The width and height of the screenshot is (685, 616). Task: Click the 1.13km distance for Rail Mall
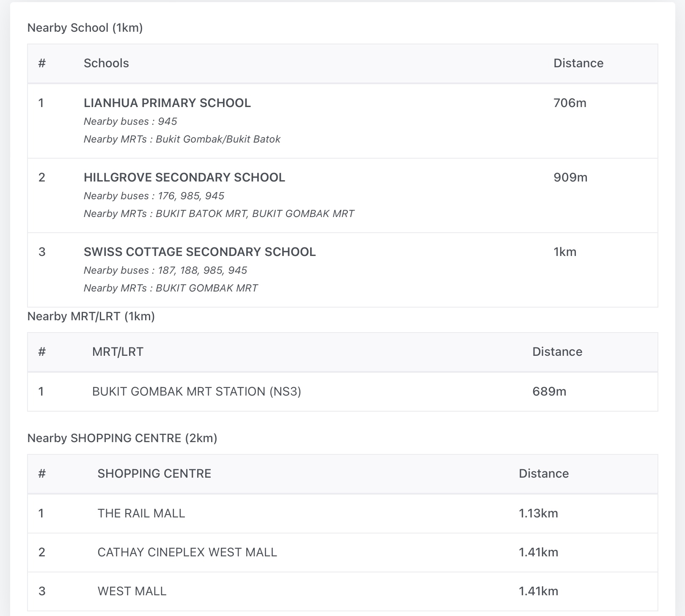coord(538,513)
